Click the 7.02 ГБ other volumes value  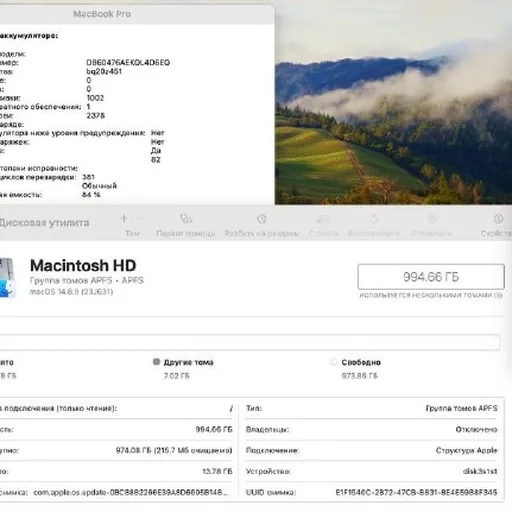click(x=176, y=376)
